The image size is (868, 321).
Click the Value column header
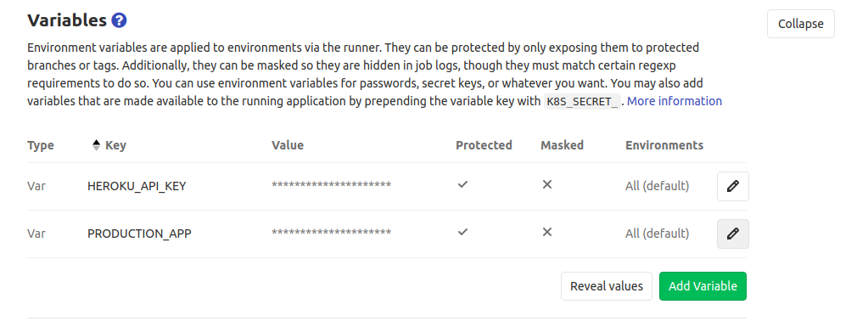click(288, 145)
